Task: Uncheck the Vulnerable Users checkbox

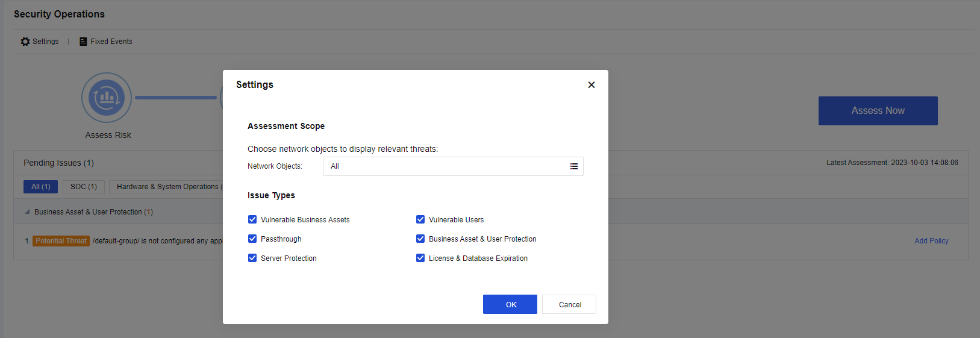Action: 420,220
